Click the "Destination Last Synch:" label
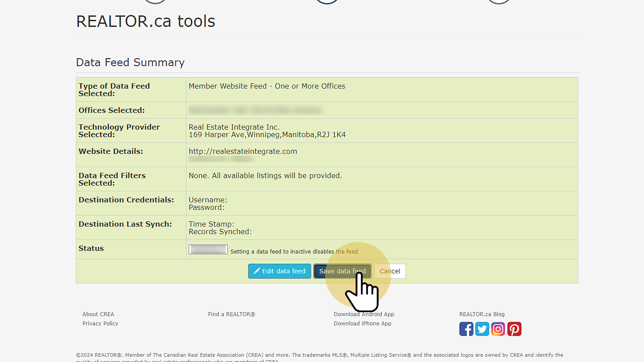The width and height of the screenshot is (644, 362). click(125, 224)
